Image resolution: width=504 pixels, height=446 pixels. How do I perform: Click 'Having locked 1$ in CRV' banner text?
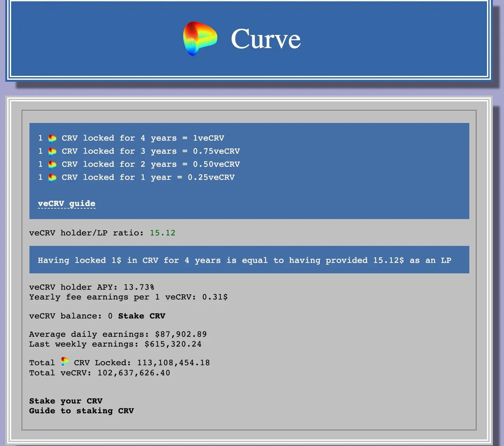click(x=244, y=260)
